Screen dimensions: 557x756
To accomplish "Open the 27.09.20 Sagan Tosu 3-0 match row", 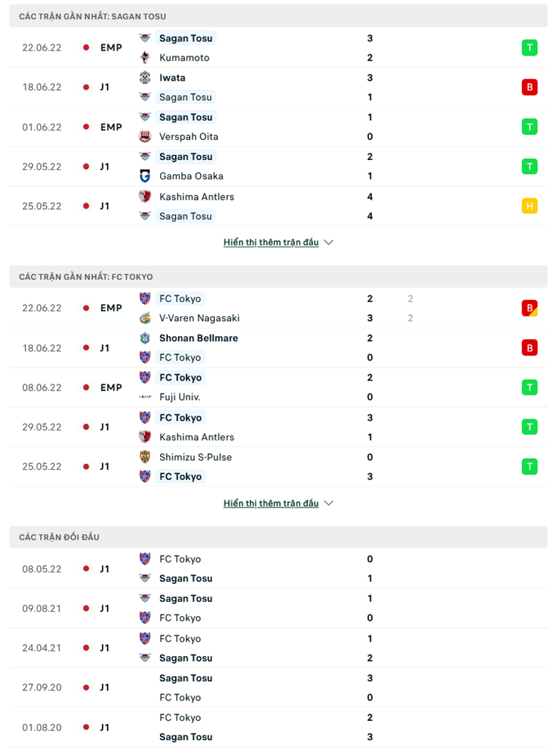I will [x=278, y=687].
